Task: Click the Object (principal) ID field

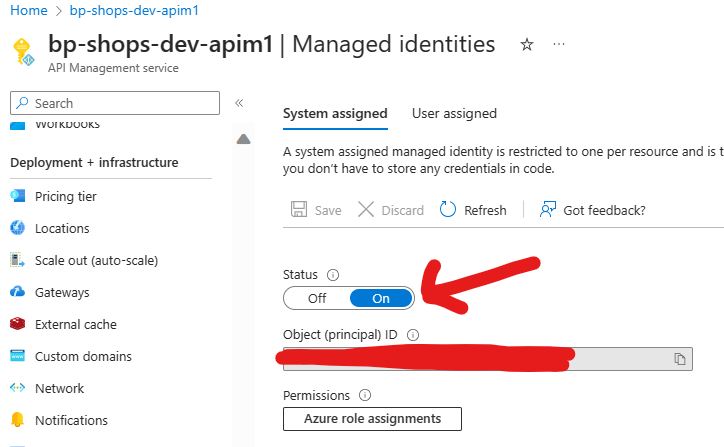Action: coord(488,359)
